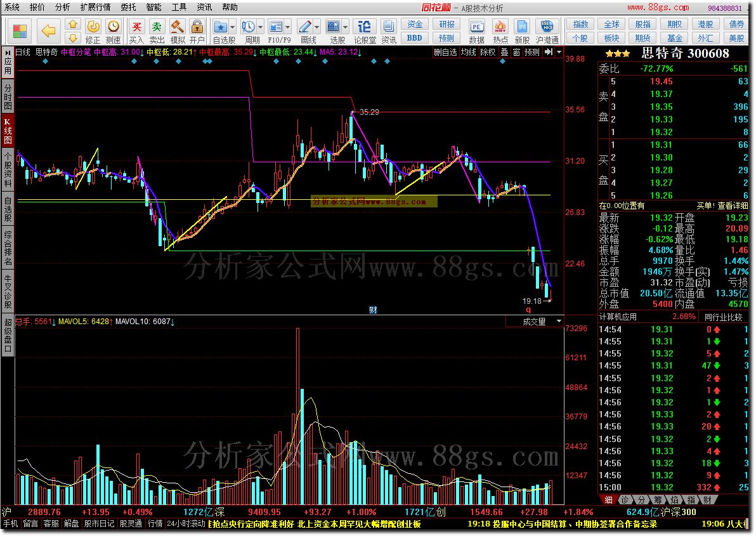
Task: Click the 周期 period clock icon
Action: [x=249, y=27]
